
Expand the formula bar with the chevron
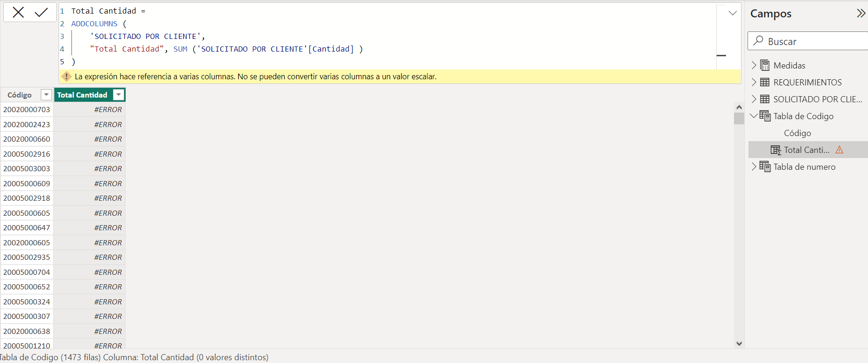coord(733,13)
